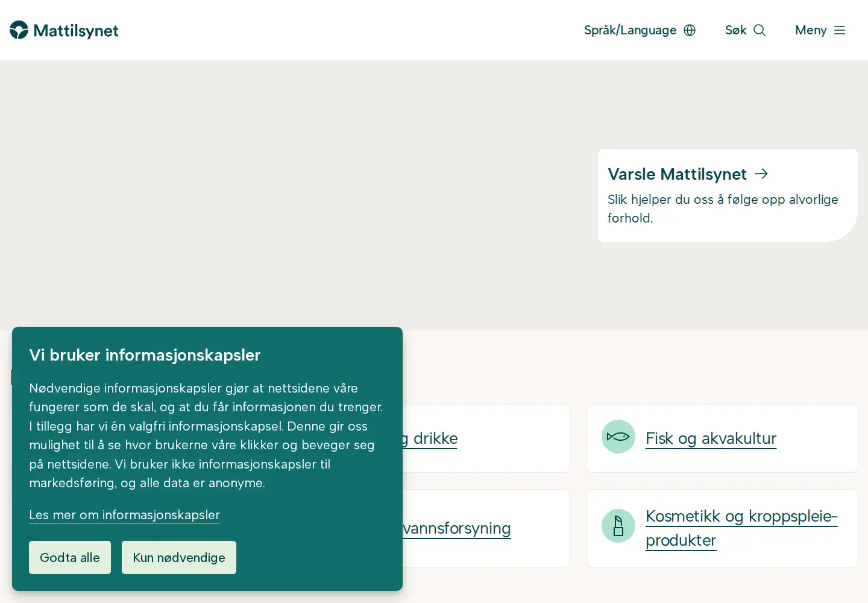
Task: Choose Kun nødvendige cookies
Action: coord(179,557)
